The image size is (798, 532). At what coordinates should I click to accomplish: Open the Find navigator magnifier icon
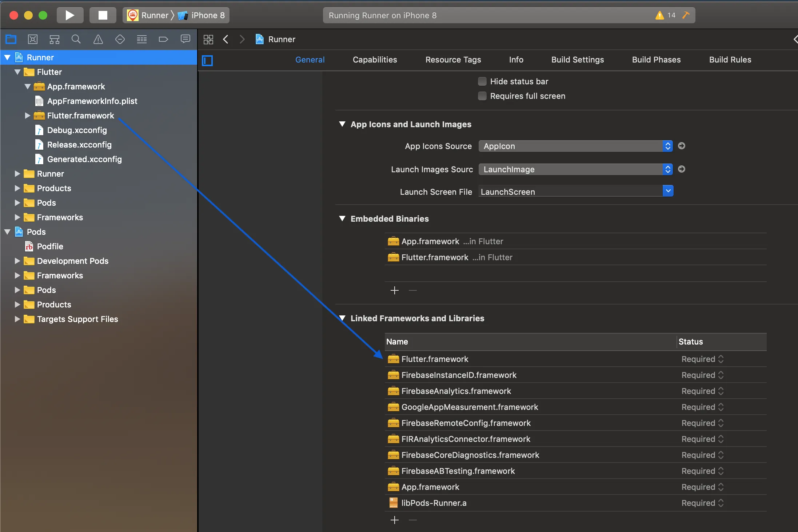[76, 39]
